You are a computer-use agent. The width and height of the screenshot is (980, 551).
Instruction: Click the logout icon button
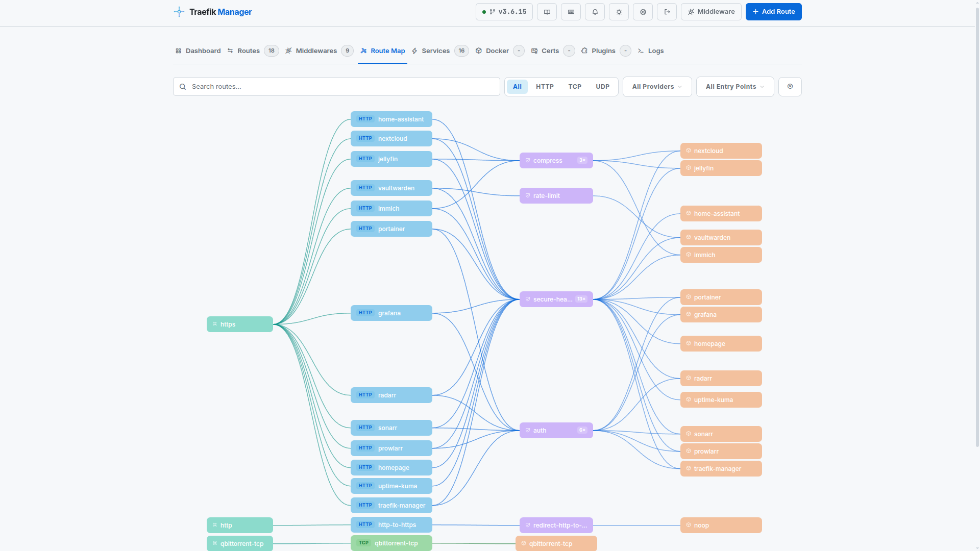pyautogui.click(x=667, y=12)
